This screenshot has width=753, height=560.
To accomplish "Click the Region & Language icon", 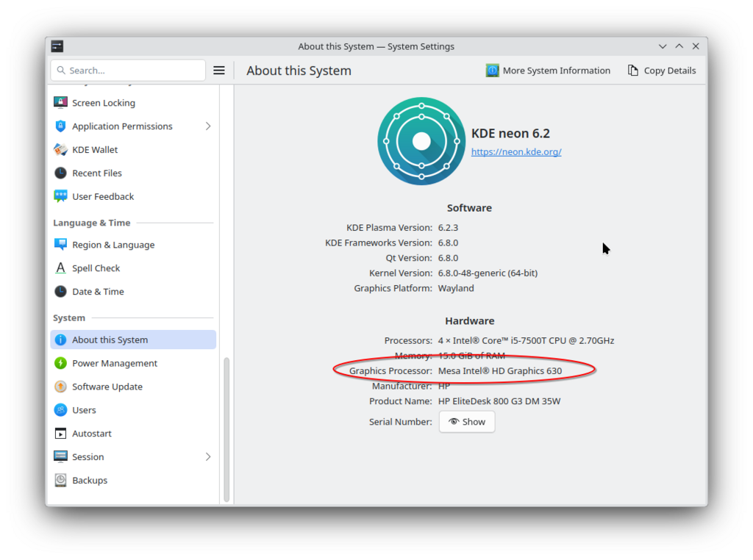I will [x=60, y=245].
